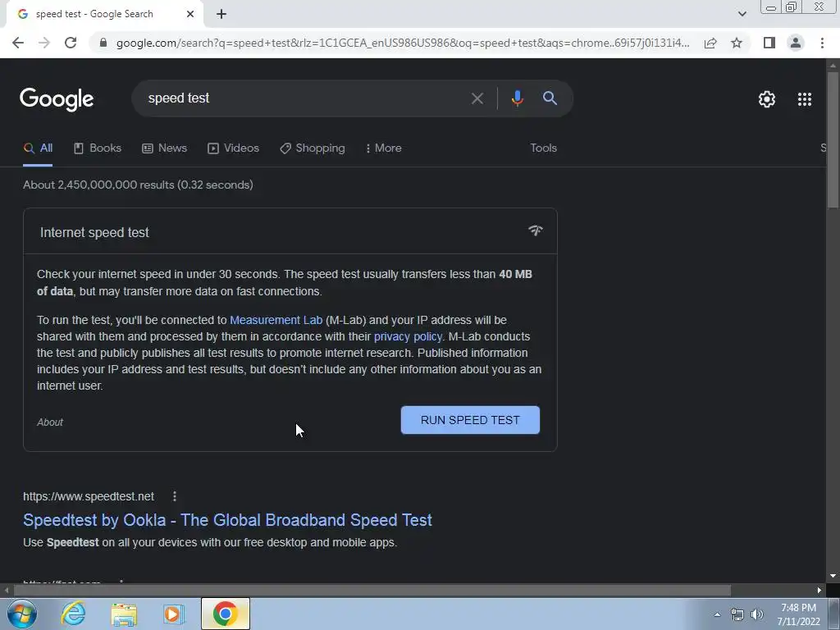Click the network icon in system tray
Image resolution: width=840 pixels, height=630 pixels.
click(737, 614)
